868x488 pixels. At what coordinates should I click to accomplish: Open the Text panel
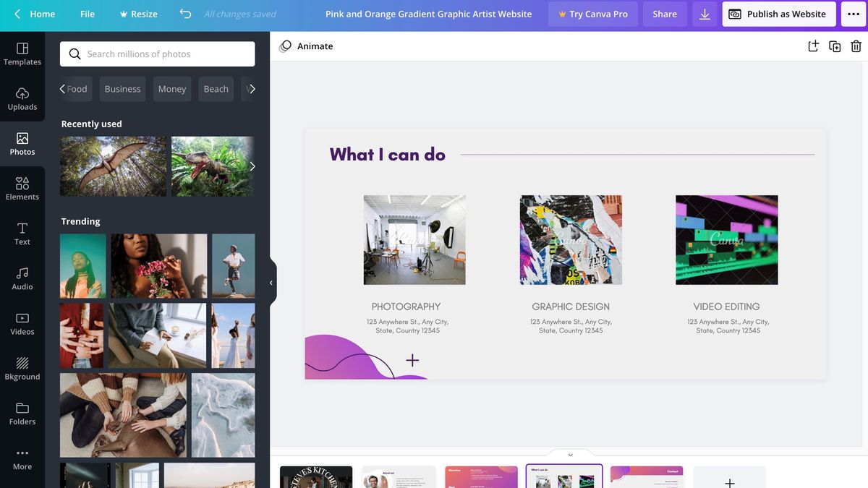(x=22, y=232)
